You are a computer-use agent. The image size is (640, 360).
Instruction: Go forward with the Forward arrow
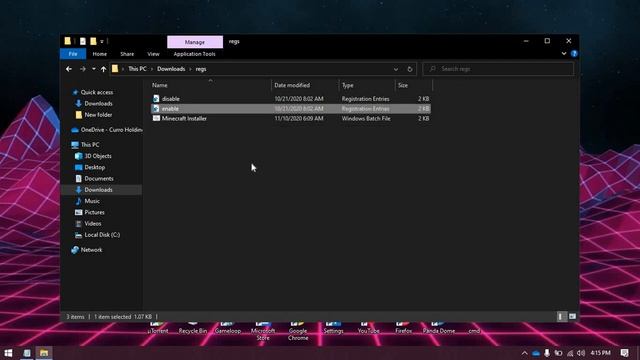(82, 69)
